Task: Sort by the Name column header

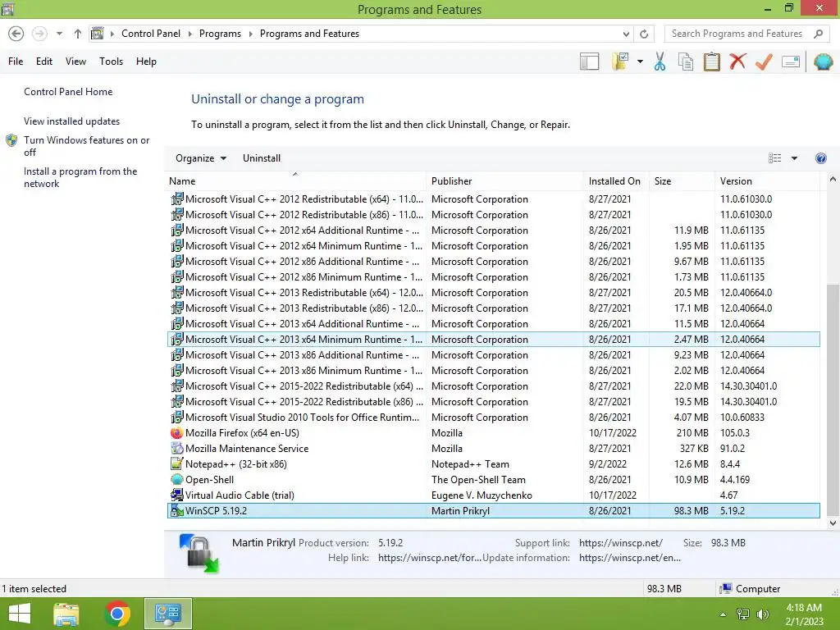Action: (295, 181)
